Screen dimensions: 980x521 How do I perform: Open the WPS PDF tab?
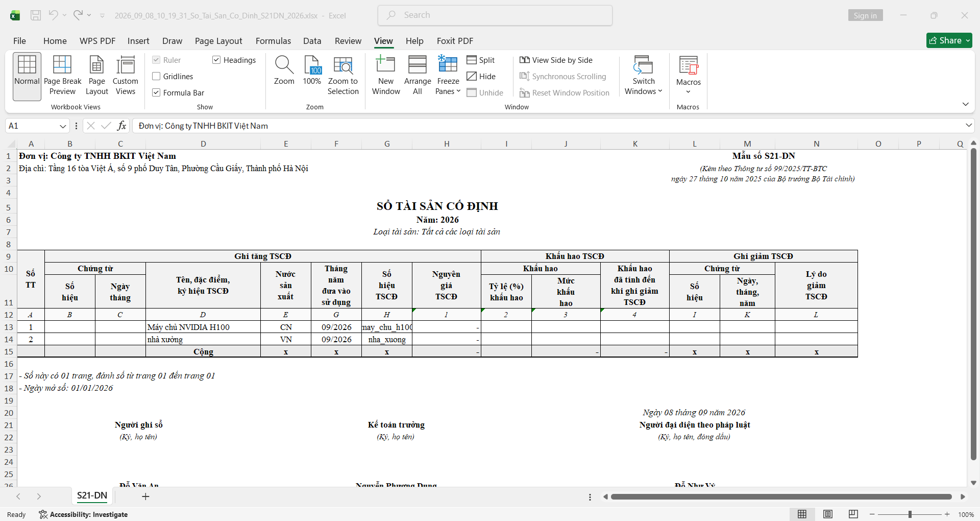pyautogui.click(x=97, y=41)
